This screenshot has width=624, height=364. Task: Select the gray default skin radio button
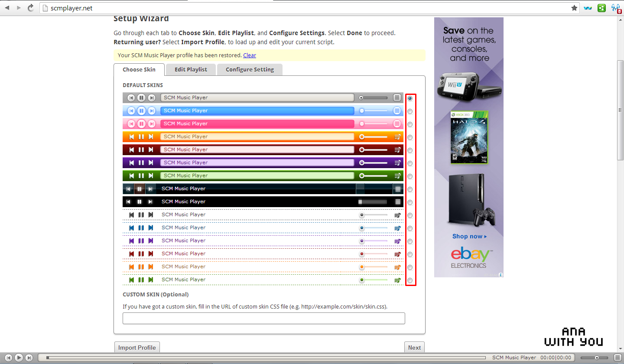410,98
